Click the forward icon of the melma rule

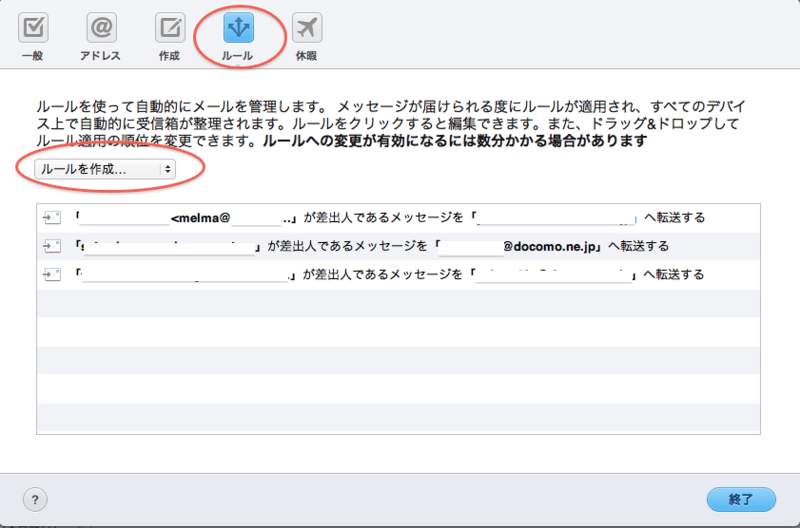pos(52,217)
